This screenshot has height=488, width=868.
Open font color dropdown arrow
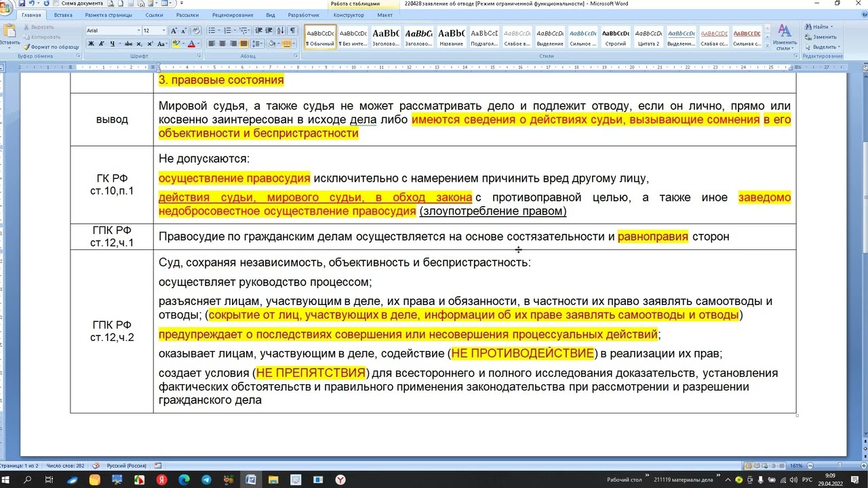198,43
